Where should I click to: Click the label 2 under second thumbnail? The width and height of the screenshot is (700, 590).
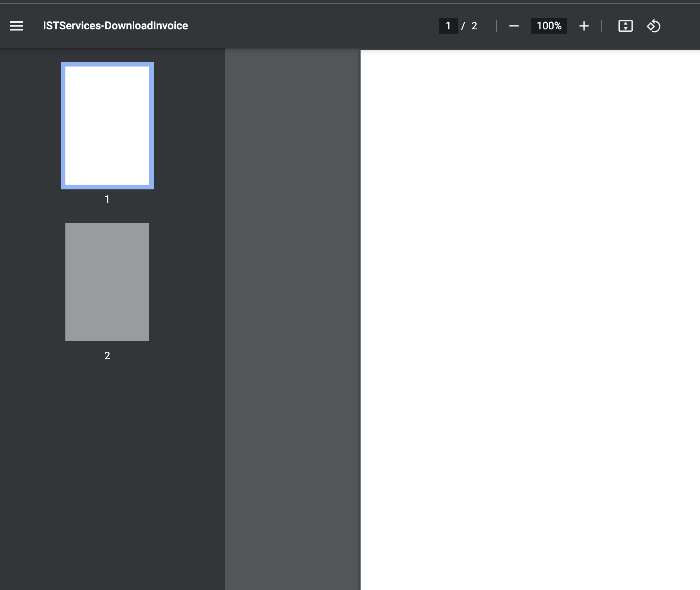pos(107,356)
